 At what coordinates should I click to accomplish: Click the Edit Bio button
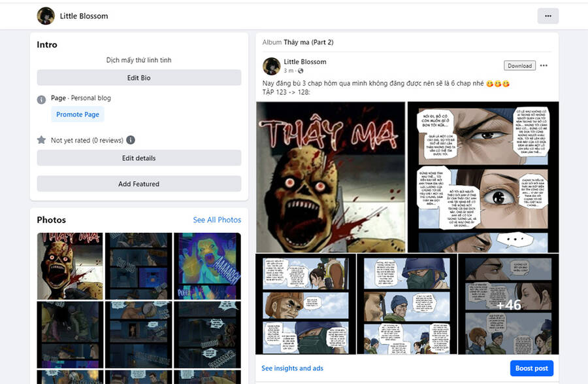[x=139, y=78]
